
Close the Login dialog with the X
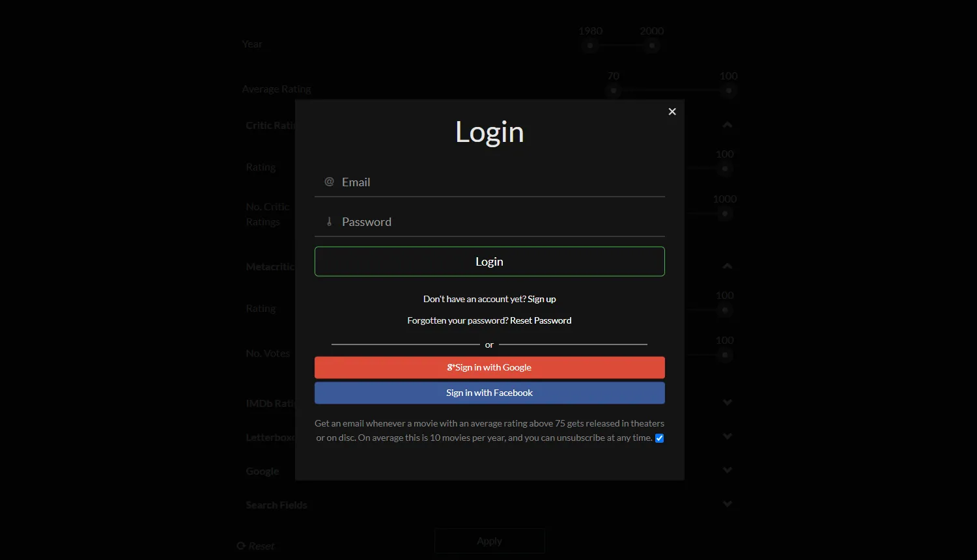(672, 111)
